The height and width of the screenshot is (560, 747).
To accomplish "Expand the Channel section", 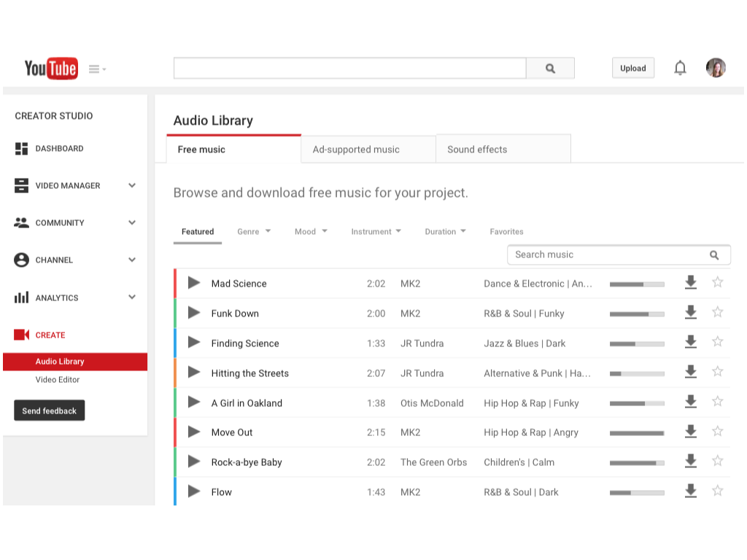I will pyautogui.click(x=132, y=260).
